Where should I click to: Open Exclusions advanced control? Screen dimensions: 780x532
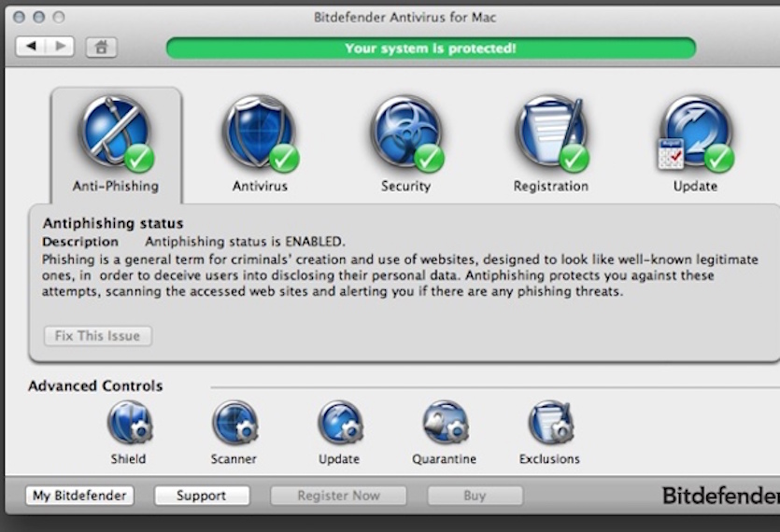point(551,423)
